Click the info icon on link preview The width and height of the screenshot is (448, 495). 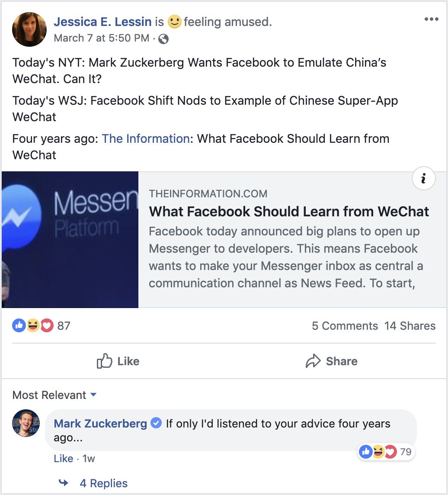pos(424,178)
